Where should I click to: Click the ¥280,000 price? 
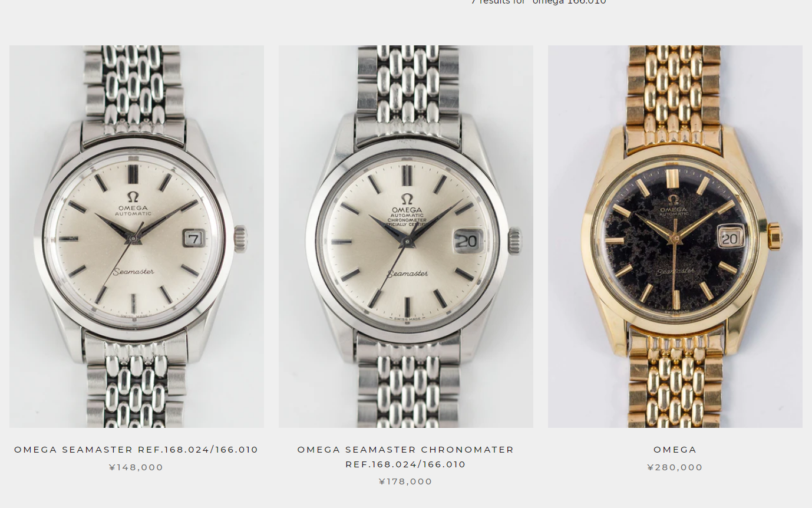[x=675, y=467]
